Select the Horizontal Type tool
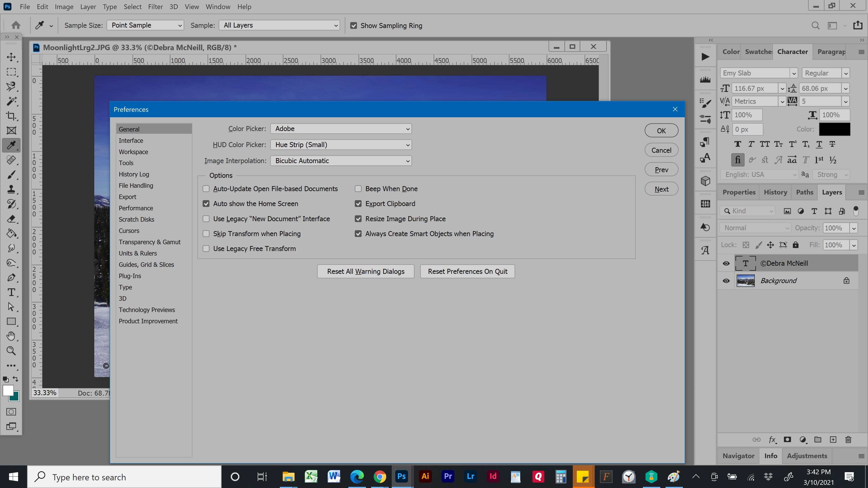The width and height of the screenshot is (868, 488). click(x=11, y=292)
